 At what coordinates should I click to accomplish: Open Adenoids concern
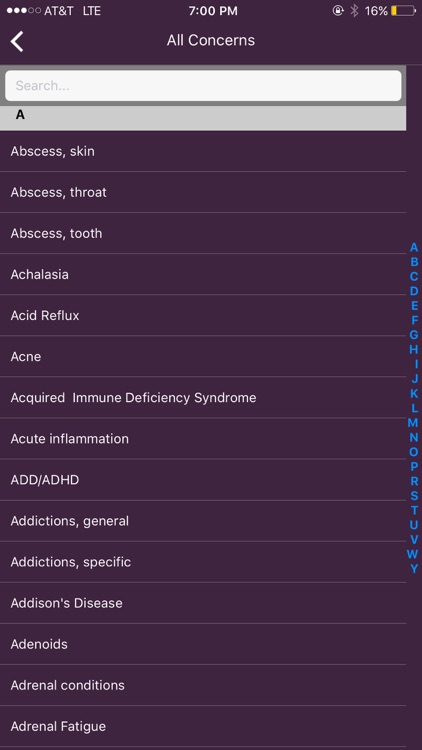point(203,645)
